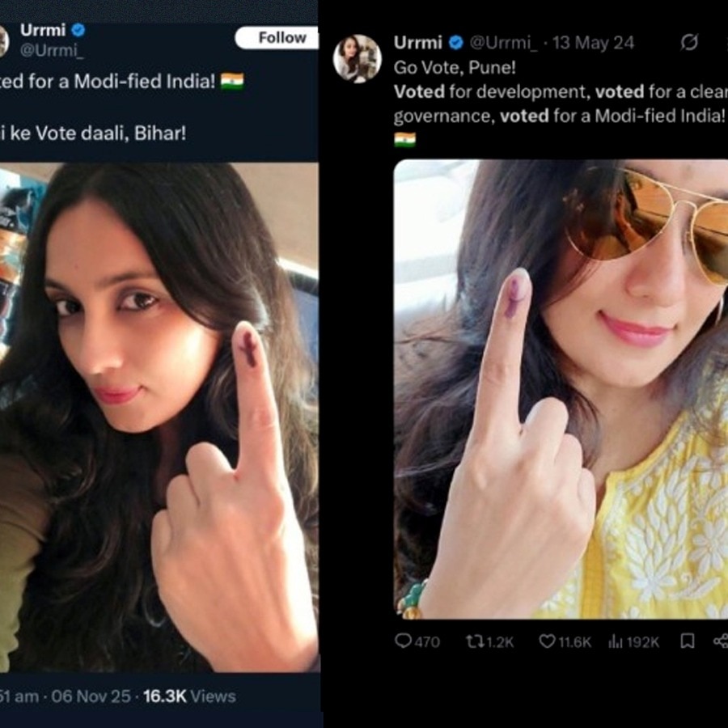
Task: Click Urrmi's profile avatar on the right tweet
Action: coord(358,57)
